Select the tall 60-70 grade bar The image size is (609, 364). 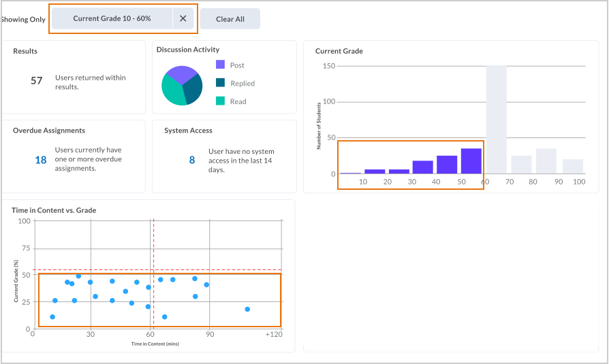(496, 120)
